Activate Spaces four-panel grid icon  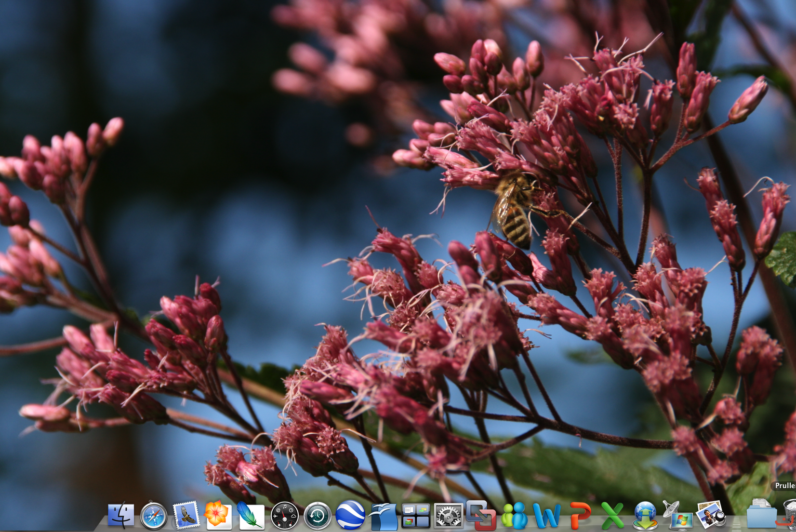tap(415, 516)
